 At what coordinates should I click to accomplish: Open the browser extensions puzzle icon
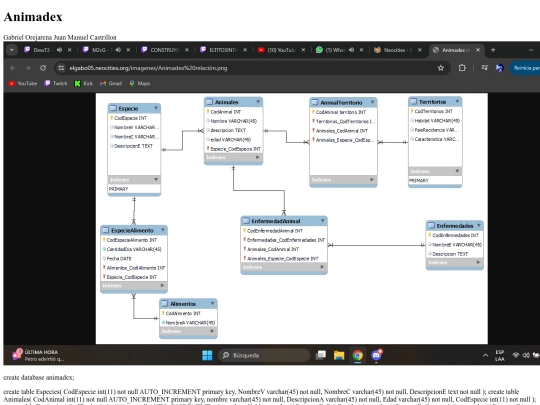coord(462,68)
